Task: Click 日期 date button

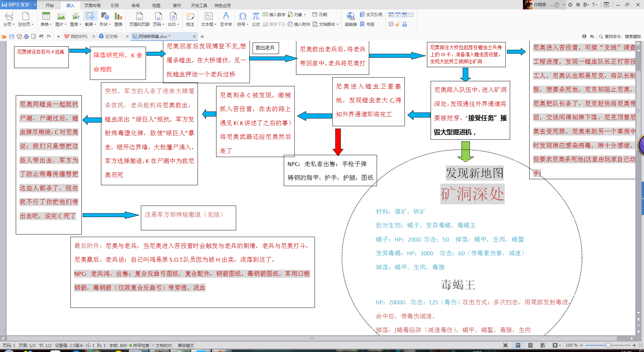Action: [x=320, y=15]
